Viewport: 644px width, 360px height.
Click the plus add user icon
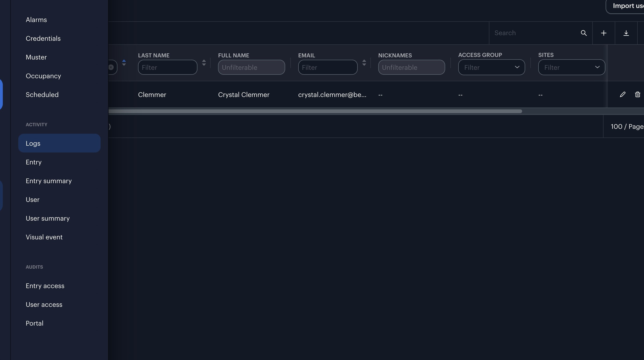[x=604, y=33]
